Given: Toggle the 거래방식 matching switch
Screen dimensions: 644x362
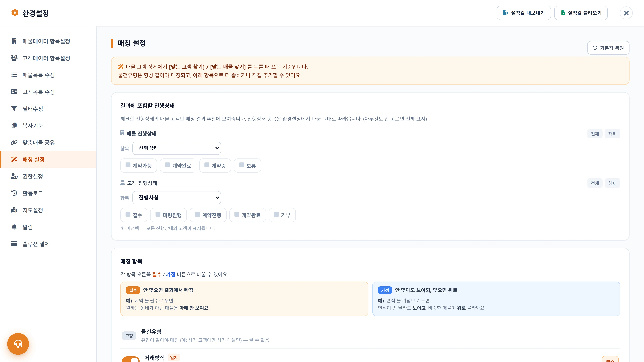Looking at the screenshot, I should click(x=131, y=359).
